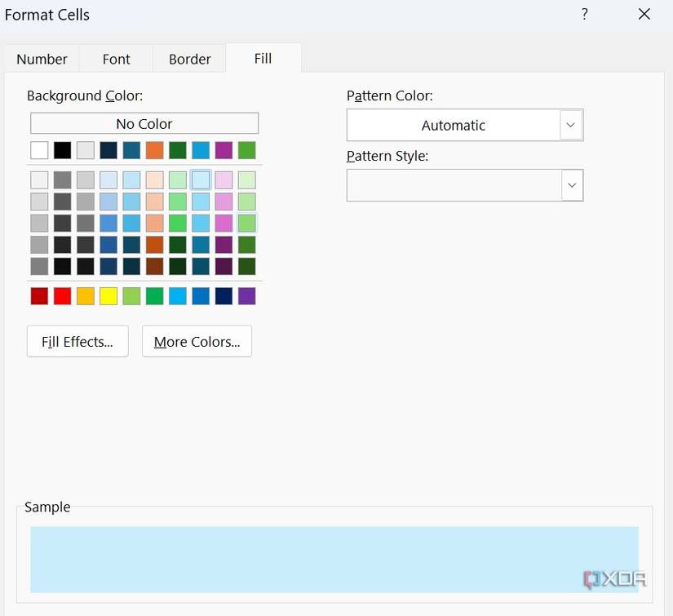Switch to the Number tab
673x616 pixels.
41,59
